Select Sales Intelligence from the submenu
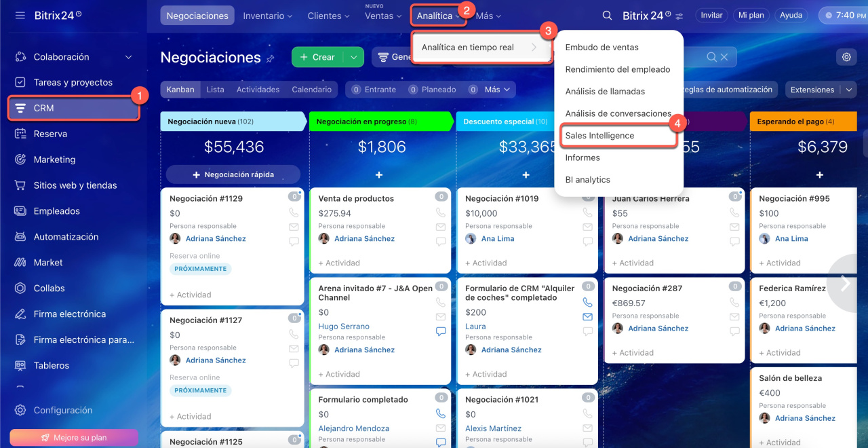The height and width of the screenshot is (448, 868). (599, 136)
